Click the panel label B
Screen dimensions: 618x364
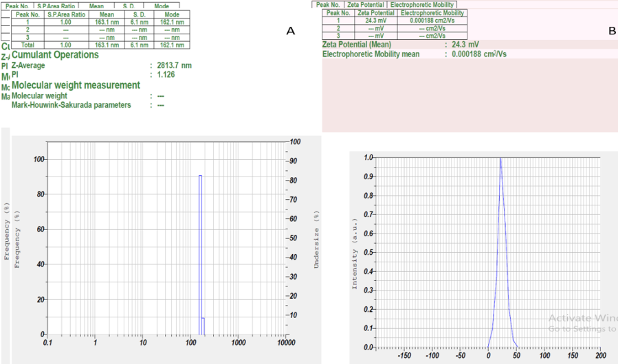[612, 31]
